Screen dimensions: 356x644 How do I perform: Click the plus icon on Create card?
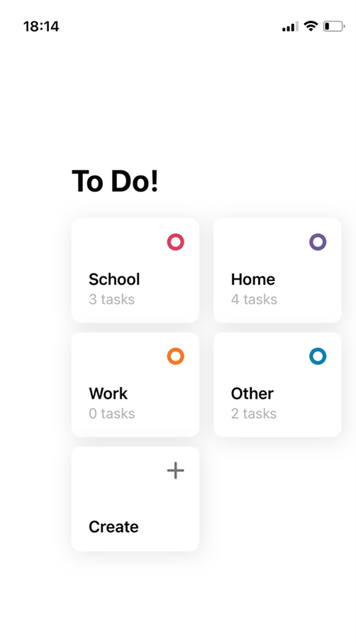[x=175, y=471]
